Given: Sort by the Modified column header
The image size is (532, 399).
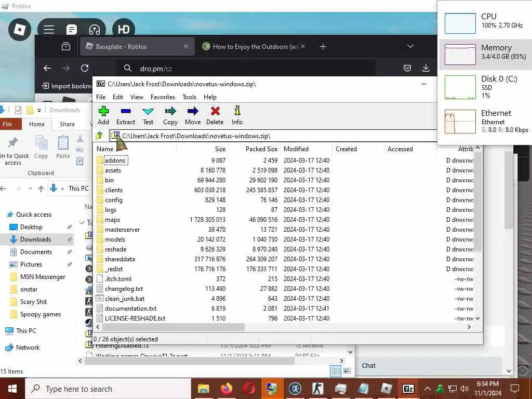Looking at the screenshot, I should (x=307, y=149).
